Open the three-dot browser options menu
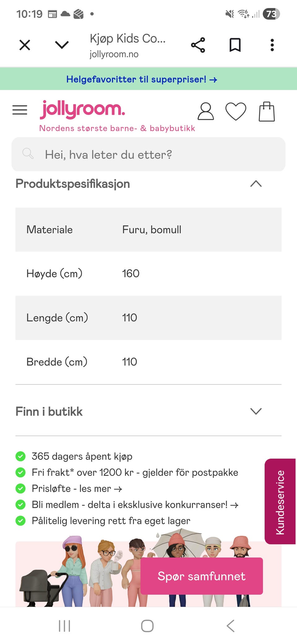 (272, 45)
